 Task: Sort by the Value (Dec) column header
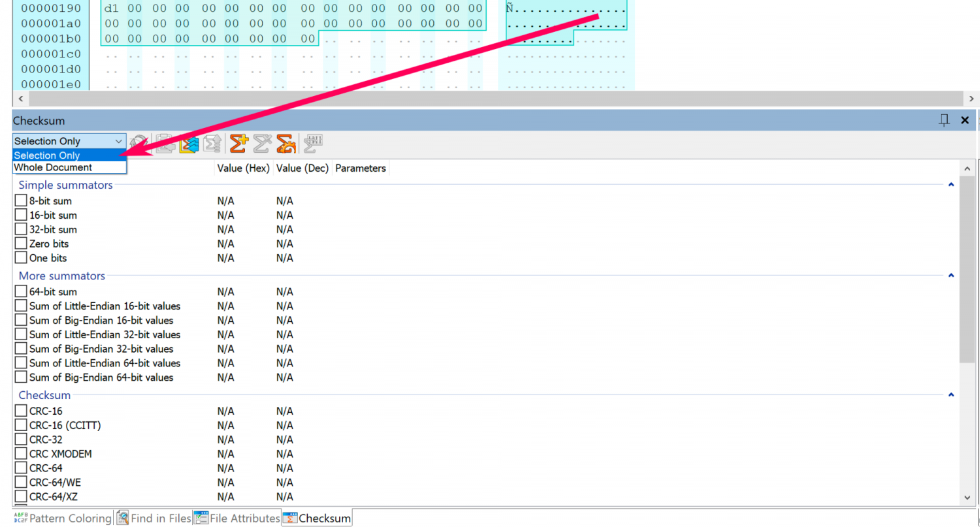tap(302, 168)
